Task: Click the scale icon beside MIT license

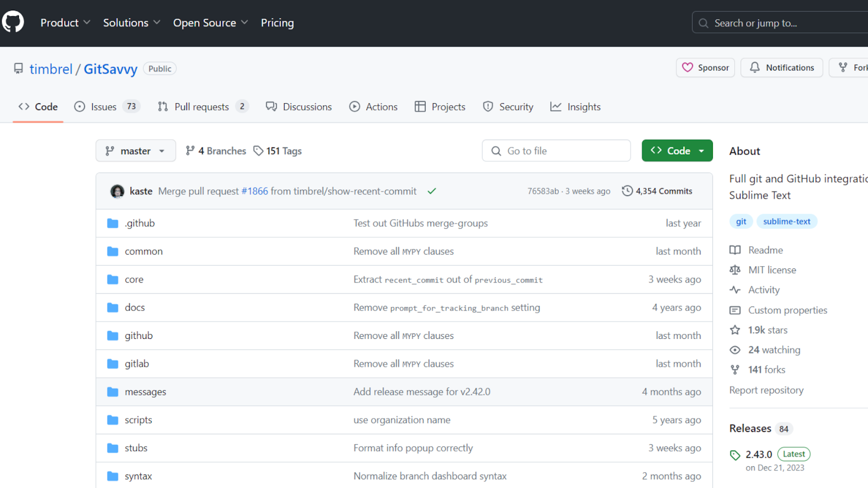Action: 735,270
